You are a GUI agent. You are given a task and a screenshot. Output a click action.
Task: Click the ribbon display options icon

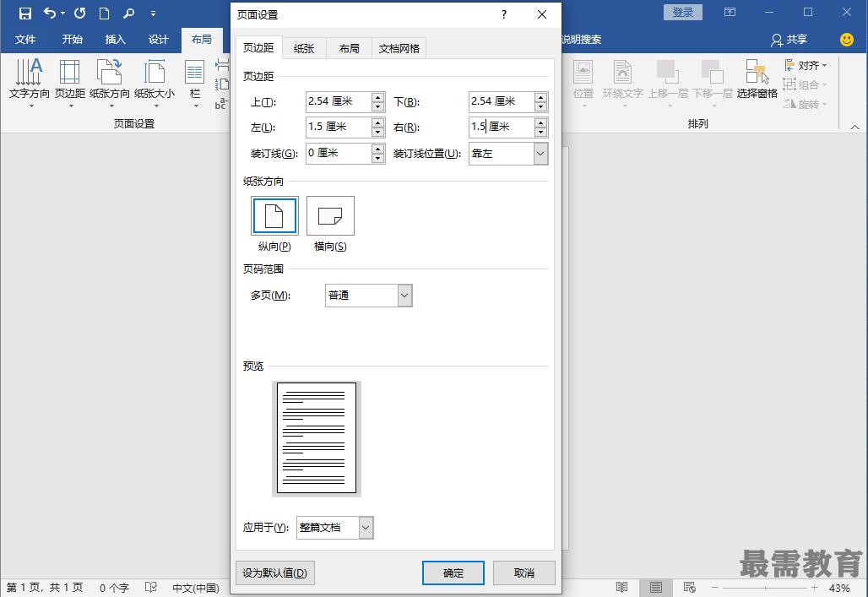point(730,12)
